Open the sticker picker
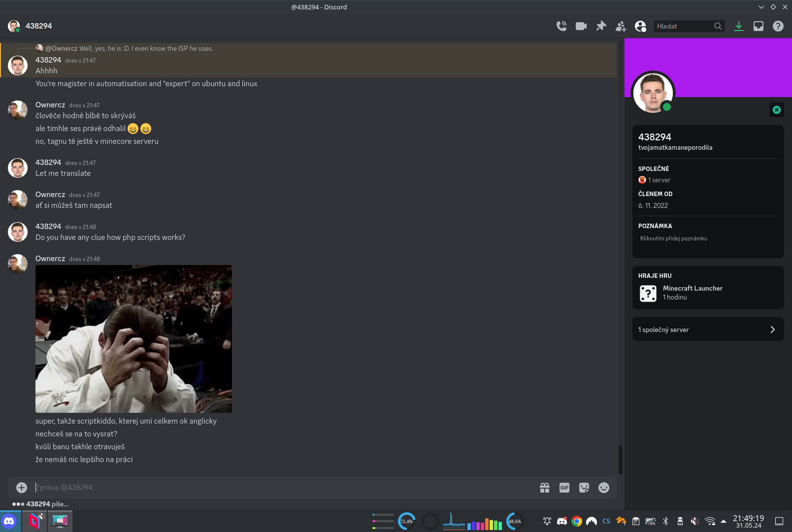Image resolution: width=792 pixels, height=532 pixels. tap(584, 488)
